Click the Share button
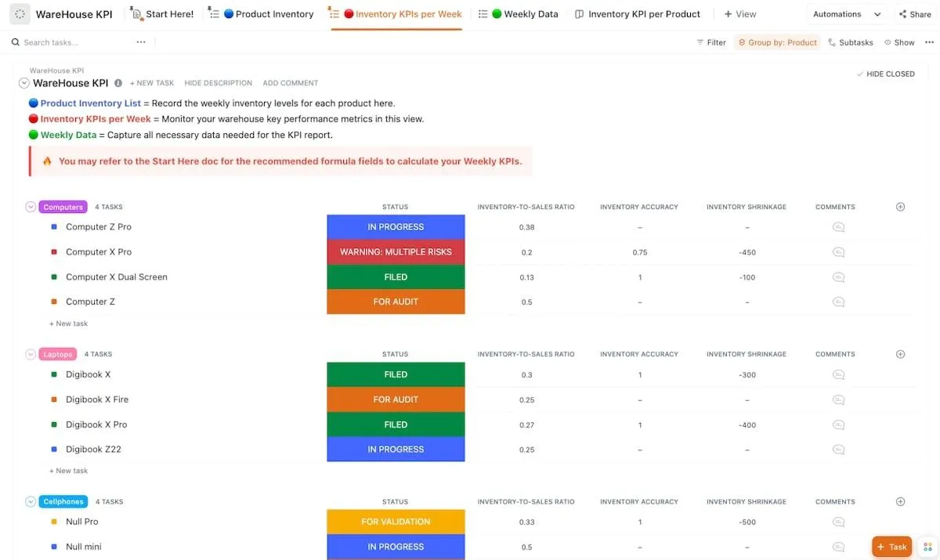The image size is (940, 560). (x=914, y=14)
